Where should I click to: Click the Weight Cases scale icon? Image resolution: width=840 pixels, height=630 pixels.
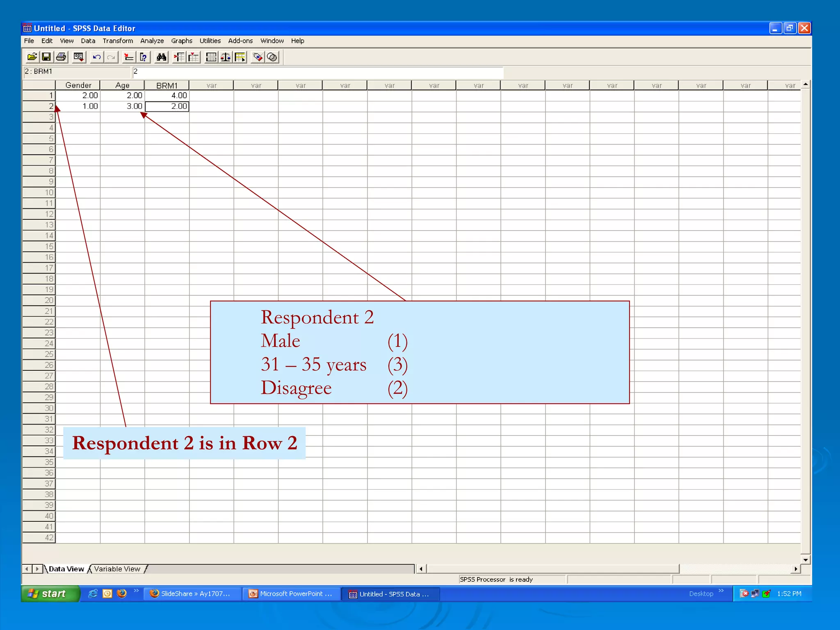(x=225, y=57)
